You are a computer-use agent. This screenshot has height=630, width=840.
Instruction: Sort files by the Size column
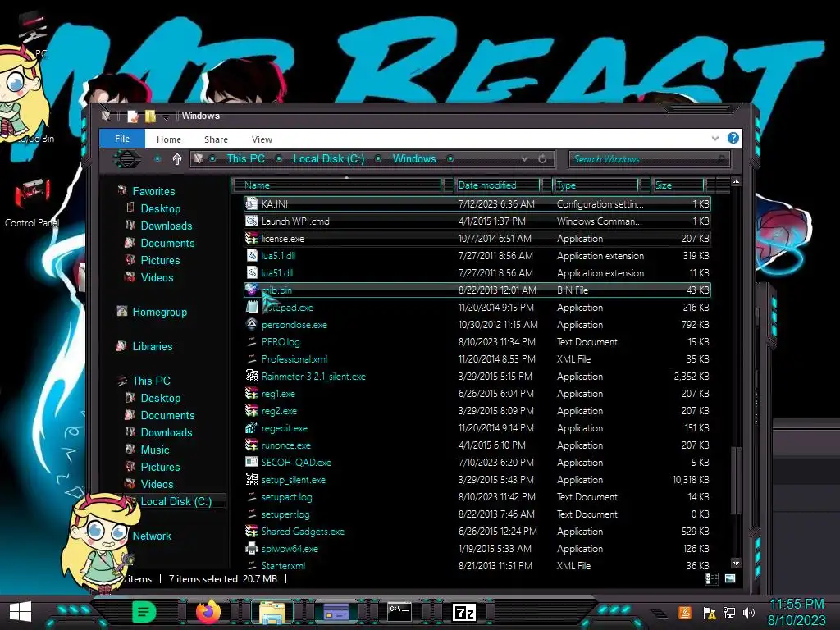(x=678, y=185)
